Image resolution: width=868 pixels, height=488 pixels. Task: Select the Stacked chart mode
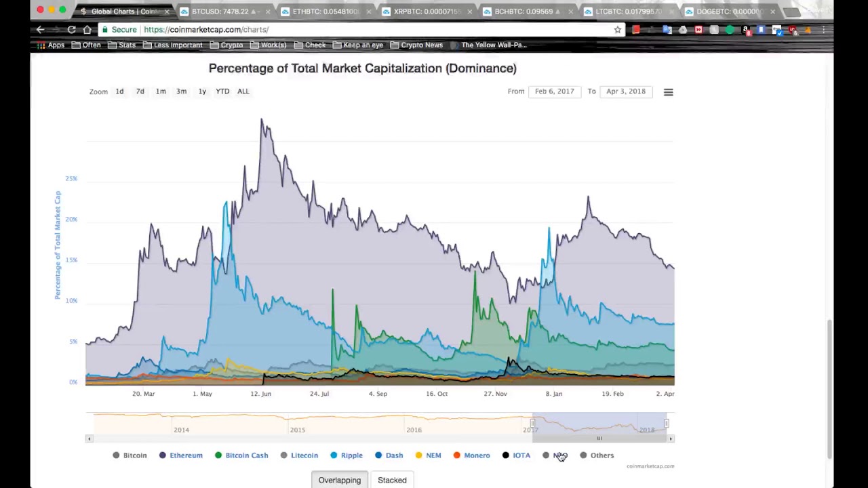(392, 480)
